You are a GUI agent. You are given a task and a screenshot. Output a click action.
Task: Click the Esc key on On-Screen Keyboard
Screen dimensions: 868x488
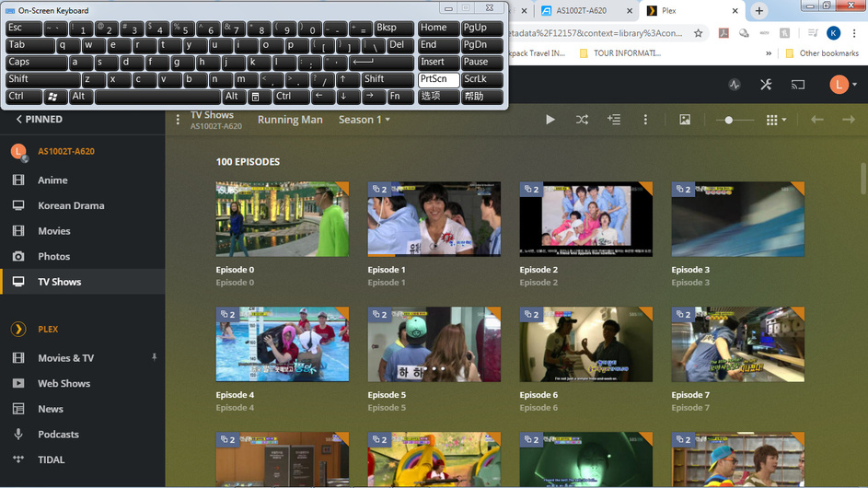(x=24, y=28)
